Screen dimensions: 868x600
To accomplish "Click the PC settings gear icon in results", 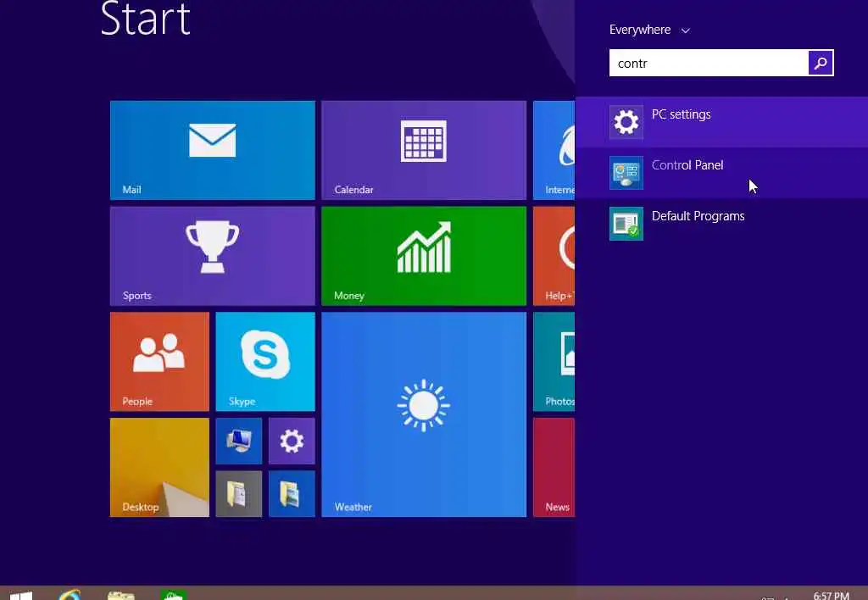I will pyautogui.click(x=626, y=122).
